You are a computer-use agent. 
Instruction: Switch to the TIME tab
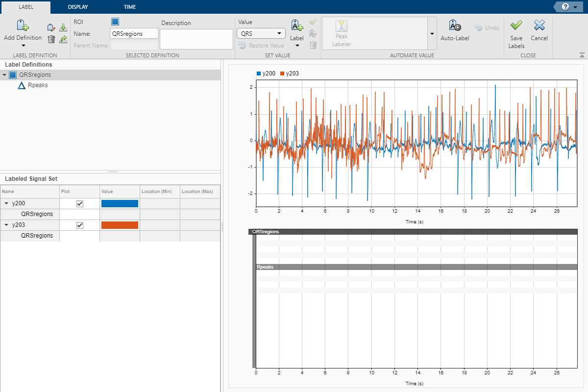(x=130, y=7)
